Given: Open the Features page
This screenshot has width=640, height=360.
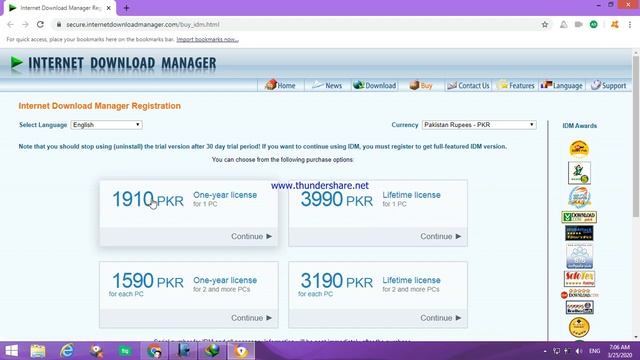Looking at the screenshot, I should (x=516, y=85).
